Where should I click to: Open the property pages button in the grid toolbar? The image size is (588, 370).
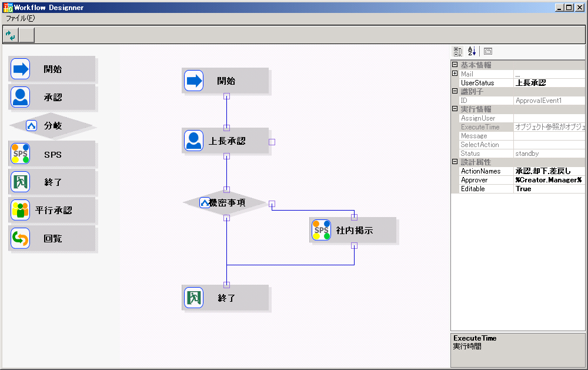tap(488, 52)
